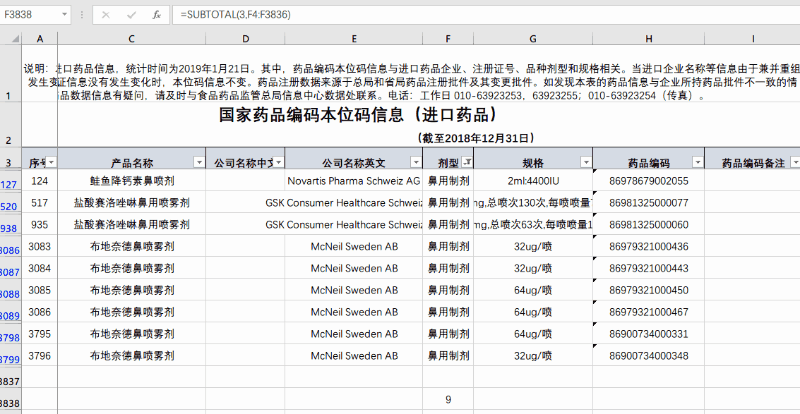Open the filter dropdown for 药品编码

click(697, 163)
